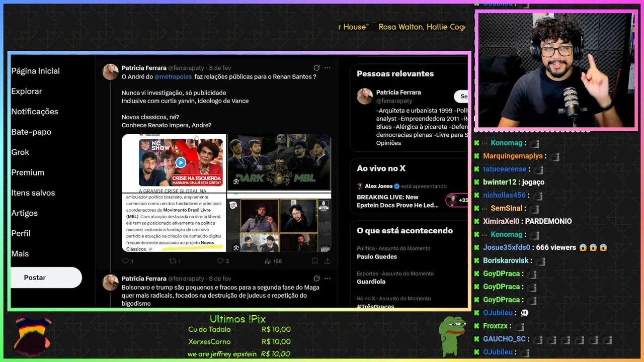
Task: Click chat user nichollas456
Action: pos(504,196)
